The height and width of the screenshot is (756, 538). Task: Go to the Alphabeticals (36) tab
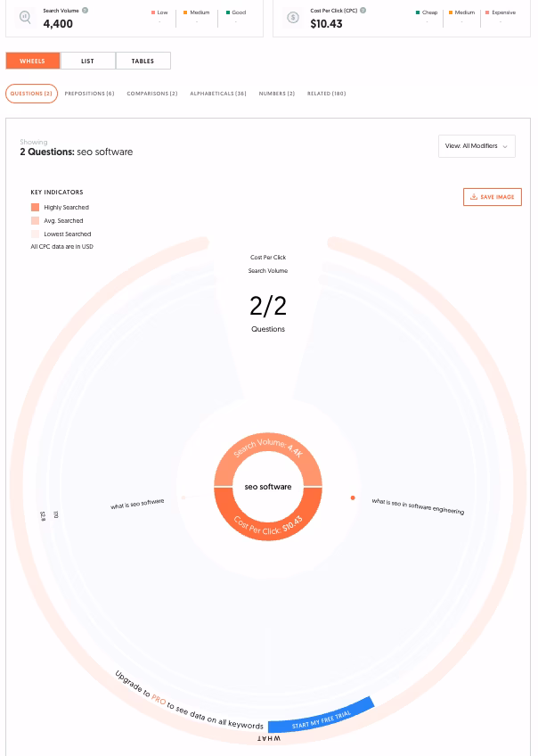point(218,94)
